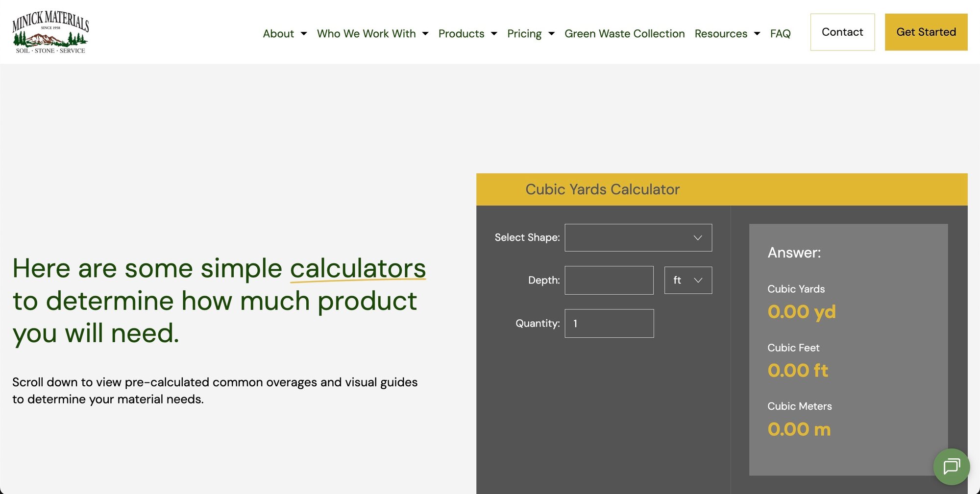Click the 0.00 m result value
The width and height of the screenshot is (980, 494).
click(799, 429)
